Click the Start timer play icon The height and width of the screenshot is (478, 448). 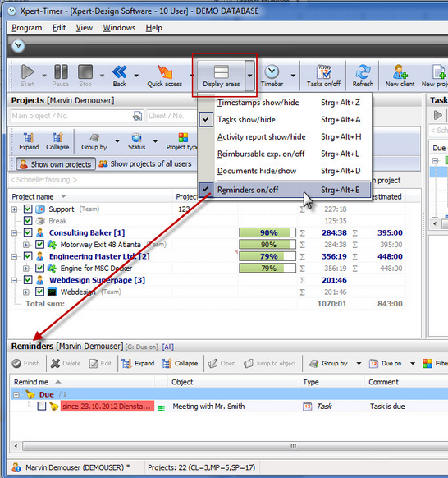tap(27, 72)
